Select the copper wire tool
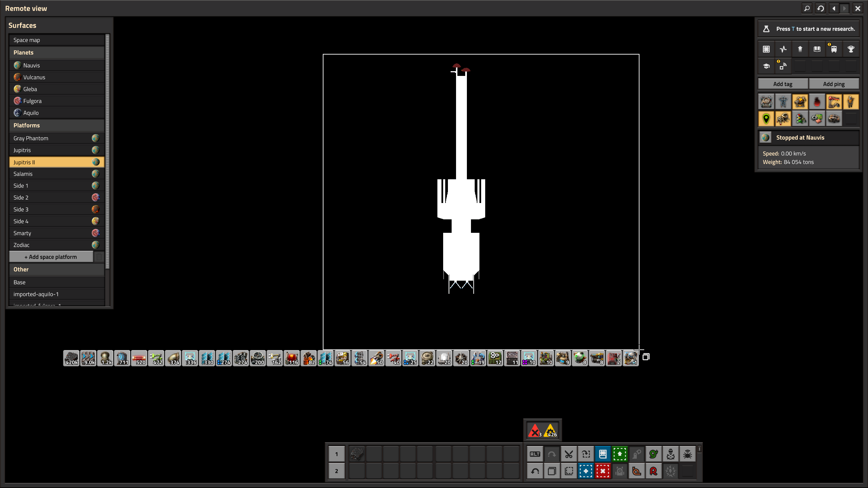 [636, 471]
